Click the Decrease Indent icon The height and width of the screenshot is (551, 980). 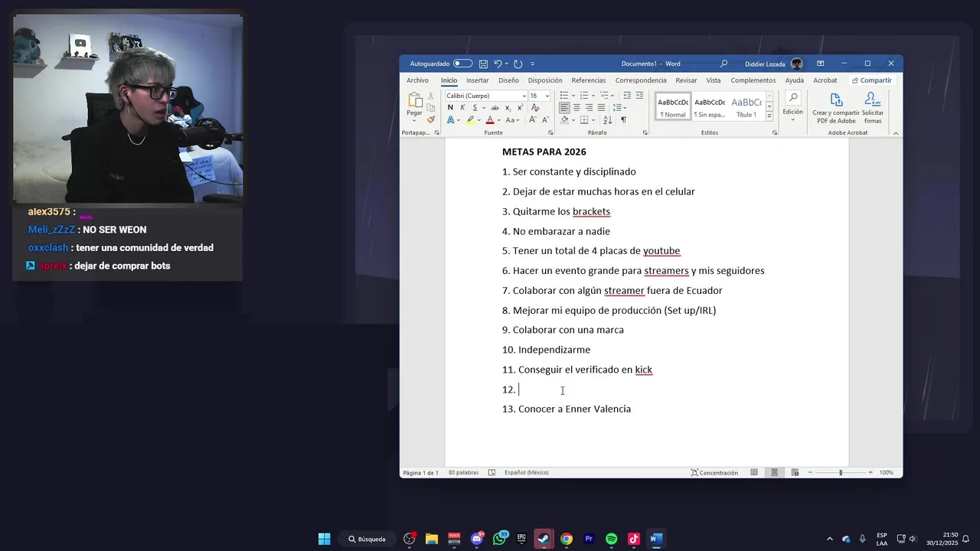[x=627, y=96]
